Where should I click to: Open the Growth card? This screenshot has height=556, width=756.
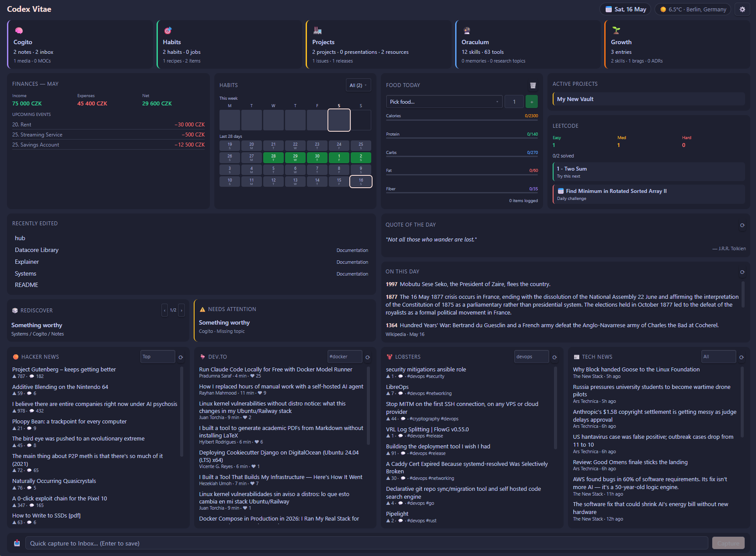pos(677,44)
